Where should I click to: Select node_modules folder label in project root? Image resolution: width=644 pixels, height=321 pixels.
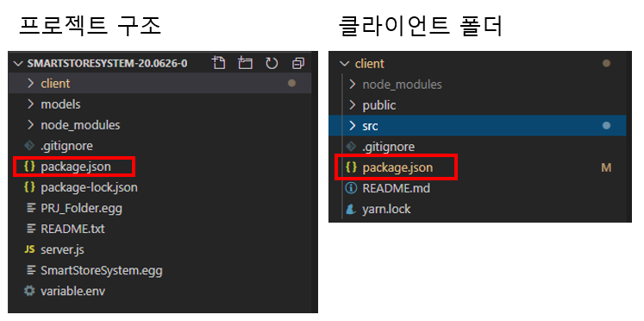[x=80, y=125]
